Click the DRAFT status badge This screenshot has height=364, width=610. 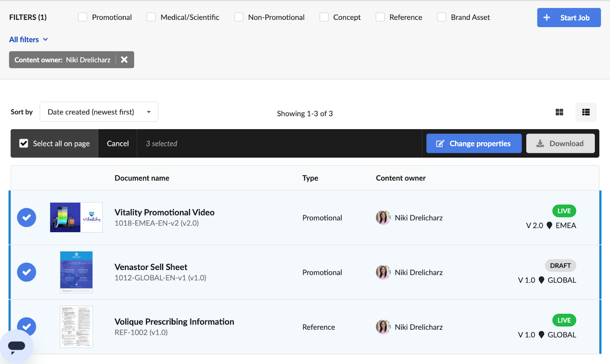560,265
